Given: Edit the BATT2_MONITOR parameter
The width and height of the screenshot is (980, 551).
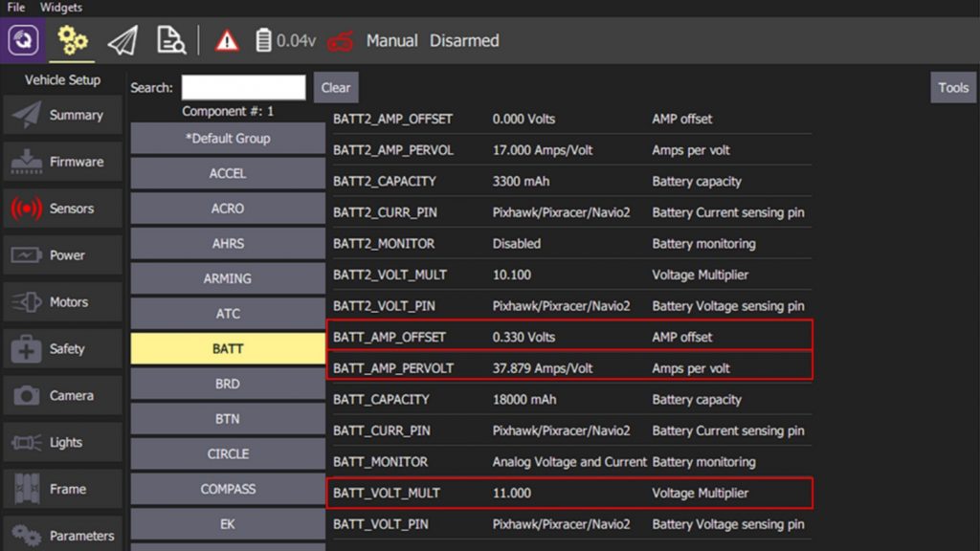Looking at the screenshot, I should coord(571,244).
